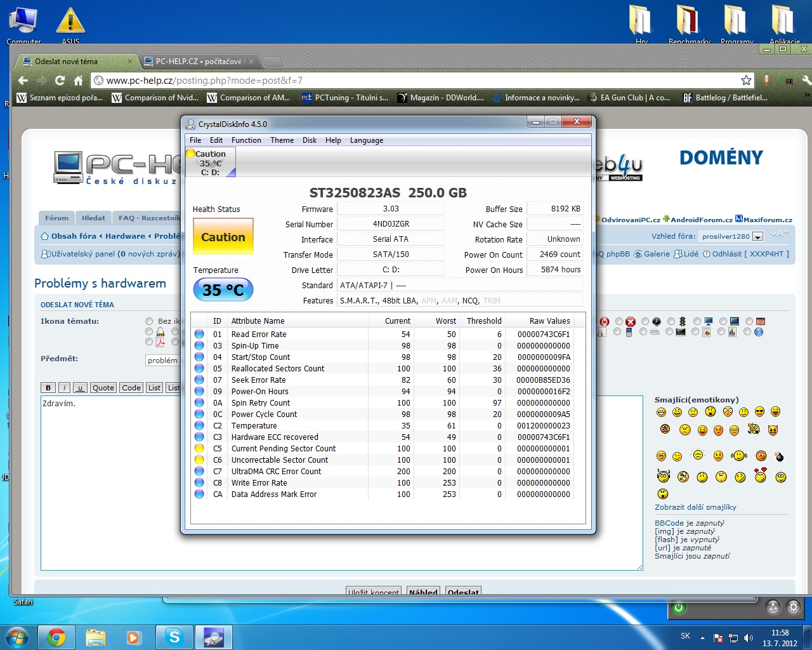Switch to the Odeslat nové téma browser tab
812x650 pixels.
point(75,62)
